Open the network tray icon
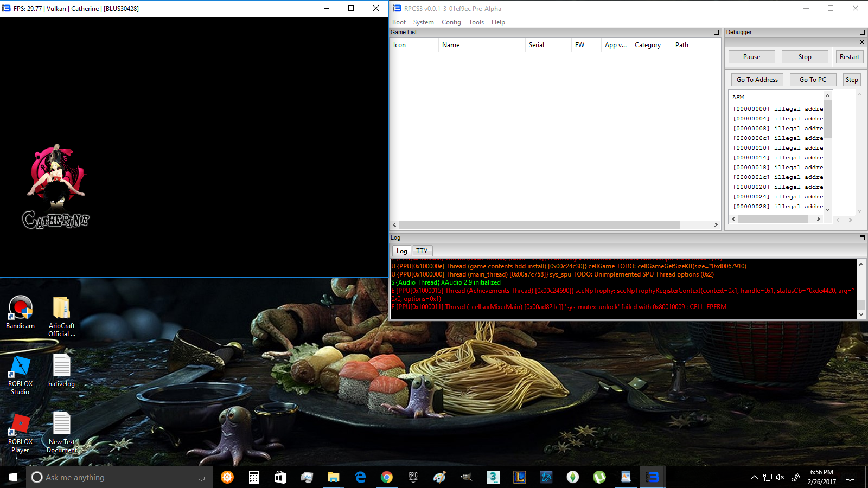The width and height of the screenshot is (868, 488). pyautogui.click(x=767, y=477)
